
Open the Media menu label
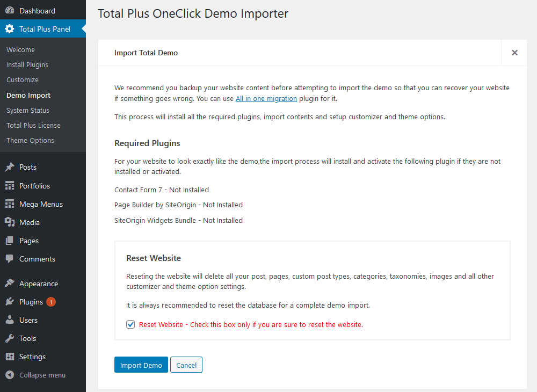click(x=30, y=222)
